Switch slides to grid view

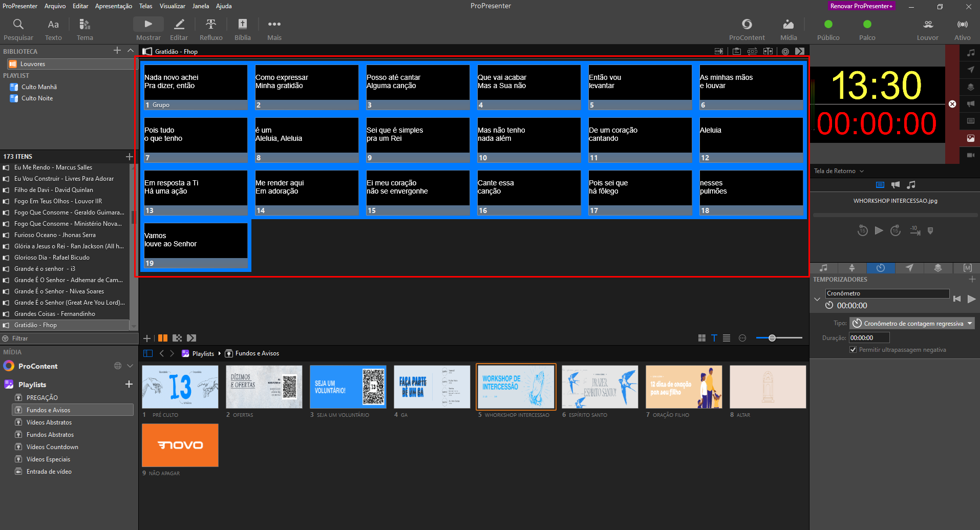click(x=702, y=338)
